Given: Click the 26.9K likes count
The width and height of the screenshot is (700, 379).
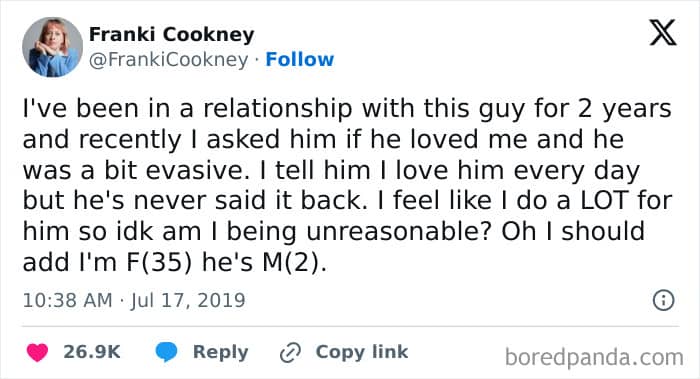Looking at the screenshot, I should pos(92,352).
